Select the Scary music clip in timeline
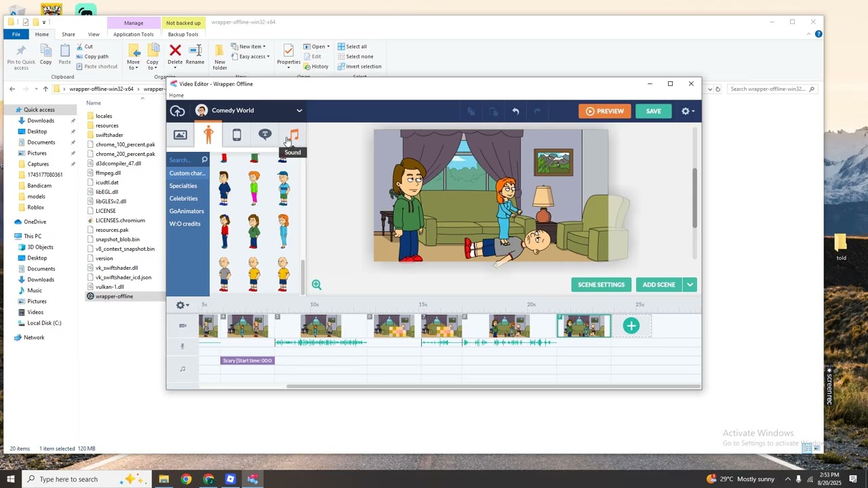The image size is (868, 488). click(248, 361)
